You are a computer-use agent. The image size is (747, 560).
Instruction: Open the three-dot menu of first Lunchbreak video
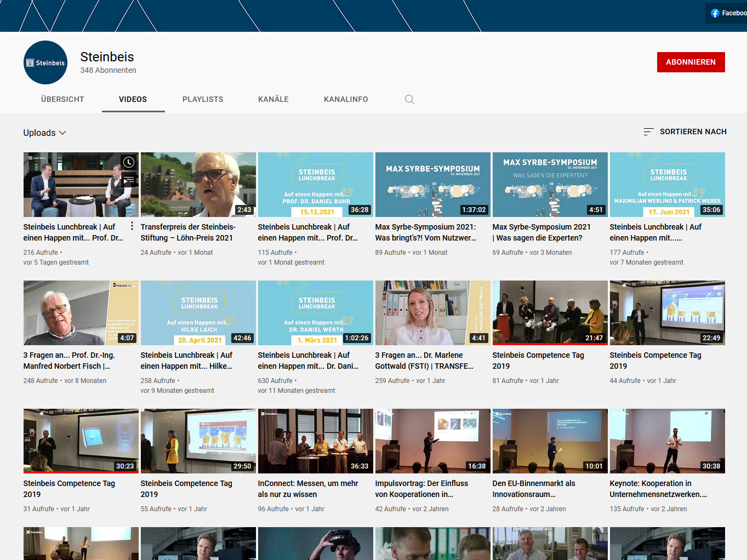point(132,226)
